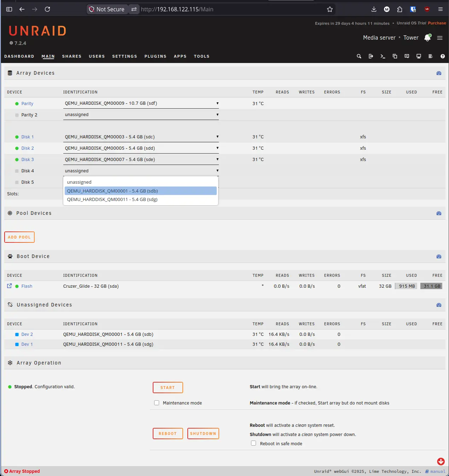This screenshot has width=449, height=476.
Task: Open the Parity disk dropdown
Action: [x=141, y=103]
